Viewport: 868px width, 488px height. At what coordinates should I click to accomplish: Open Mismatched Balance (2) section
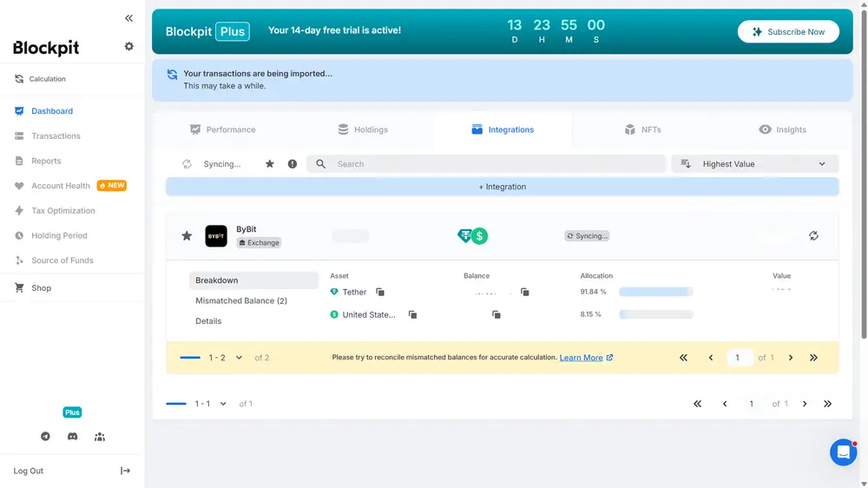[x=241, y=300]
